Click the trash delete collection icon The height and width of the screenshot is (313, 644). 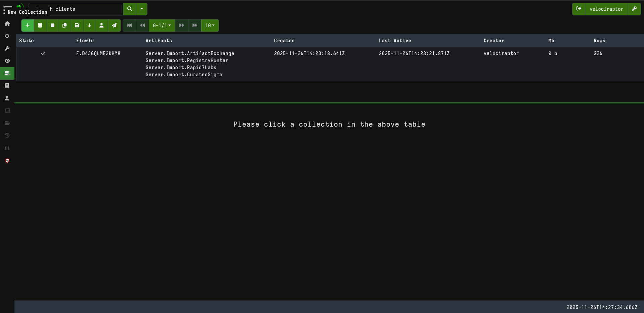click(x=40, y=26)
